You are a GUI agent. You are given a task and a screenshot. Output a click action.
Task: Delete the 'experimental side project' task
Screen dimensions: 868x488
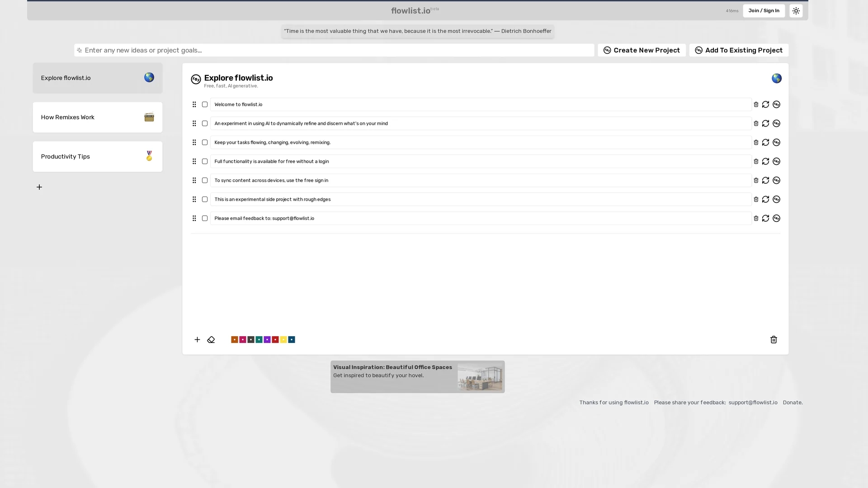pos(756,199)
